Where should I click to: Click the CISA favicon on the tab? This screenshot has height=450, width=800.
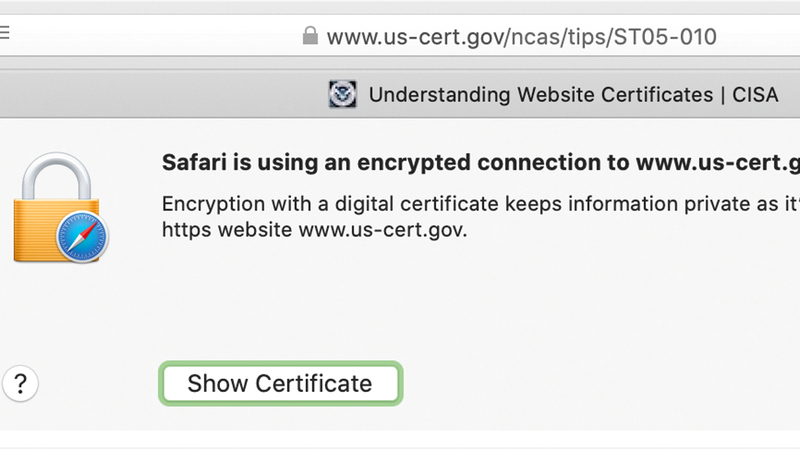tap(342, 95)
